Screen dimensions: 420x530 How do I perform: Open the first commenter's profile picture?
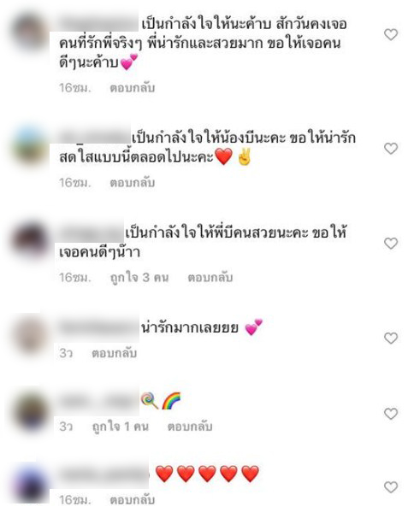click(30, 32)
